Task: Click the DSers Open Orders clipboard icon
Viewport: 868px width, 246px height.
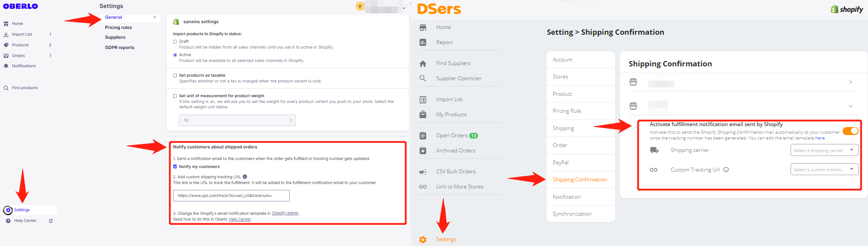Action: (423, 135)
